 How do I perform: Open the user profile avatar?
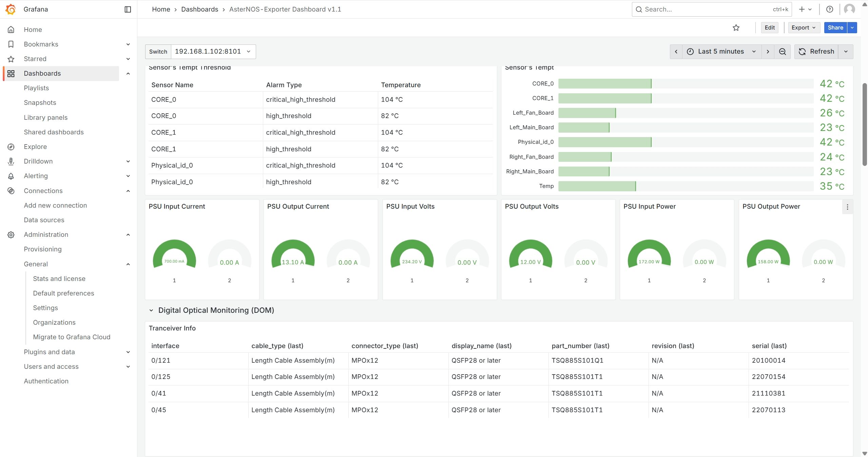(x=849, y=9)
